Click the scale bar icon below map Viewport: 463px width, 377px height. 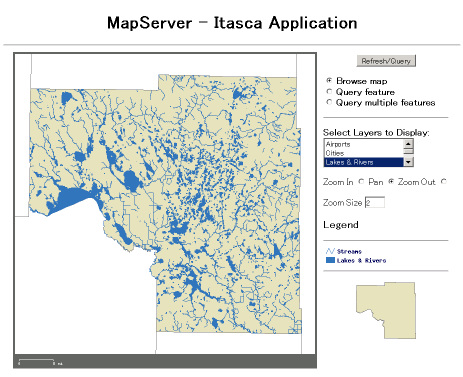[37, 362]
